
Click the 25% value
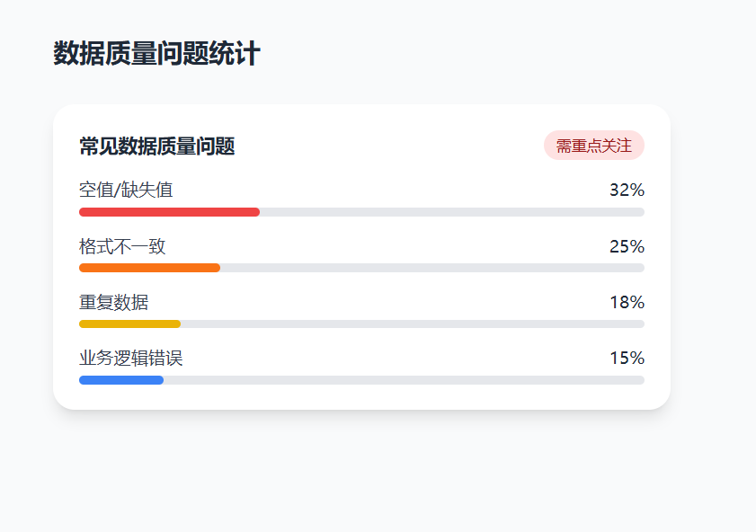pyautogui.click(x=627, y=246)
